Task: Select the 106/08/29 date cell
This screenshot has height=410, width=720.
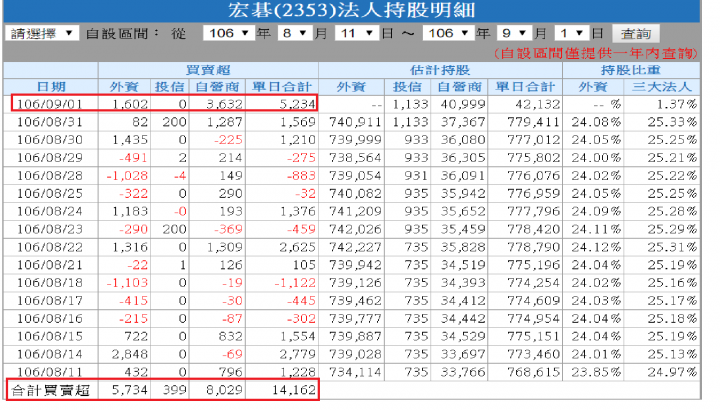Action: click(x=50, y=158)
